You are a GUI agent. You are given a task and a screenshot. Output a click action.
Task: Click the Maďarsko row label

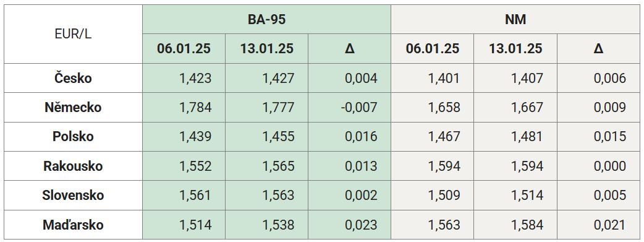pyautogui.click(x=73, y=225)
